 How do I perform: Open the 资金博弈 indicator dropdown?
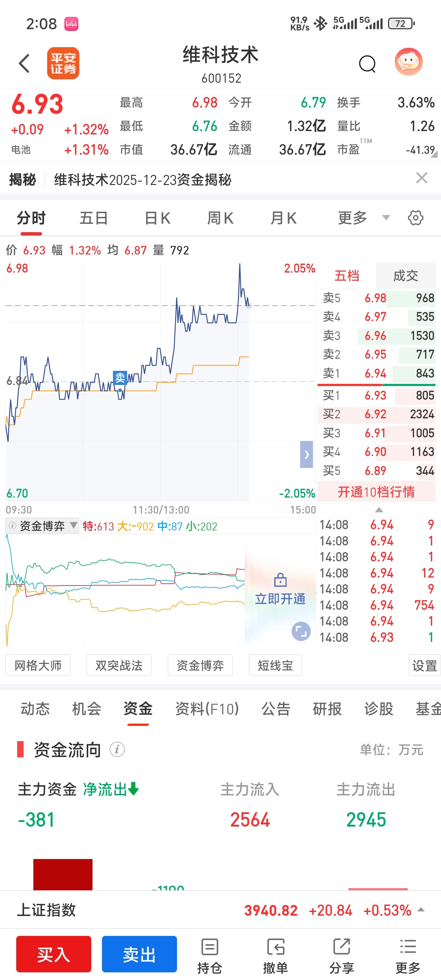[x=42, y=526]
